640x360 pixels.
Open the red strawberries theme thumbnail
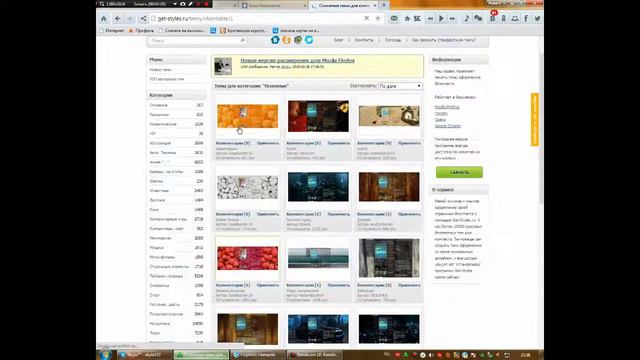coord(247,258)
